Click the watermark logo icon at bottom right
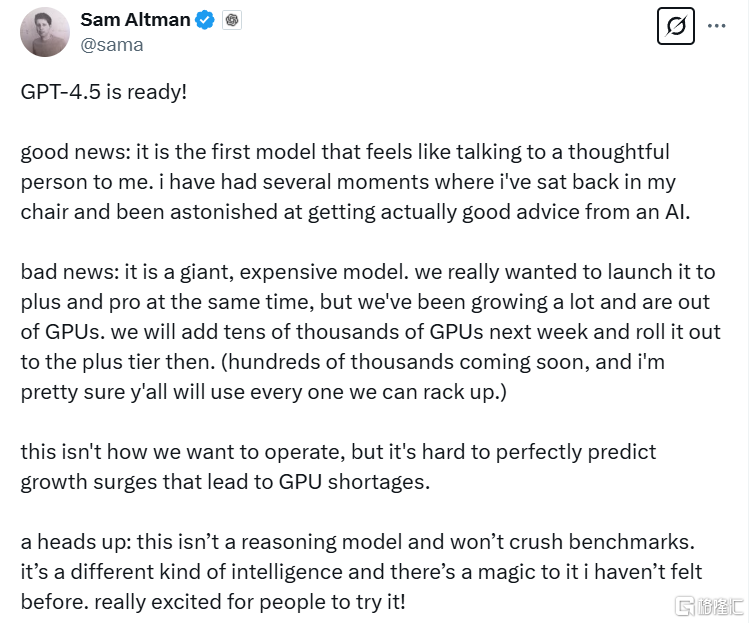 pyautogui.click(x=684, y=606)
